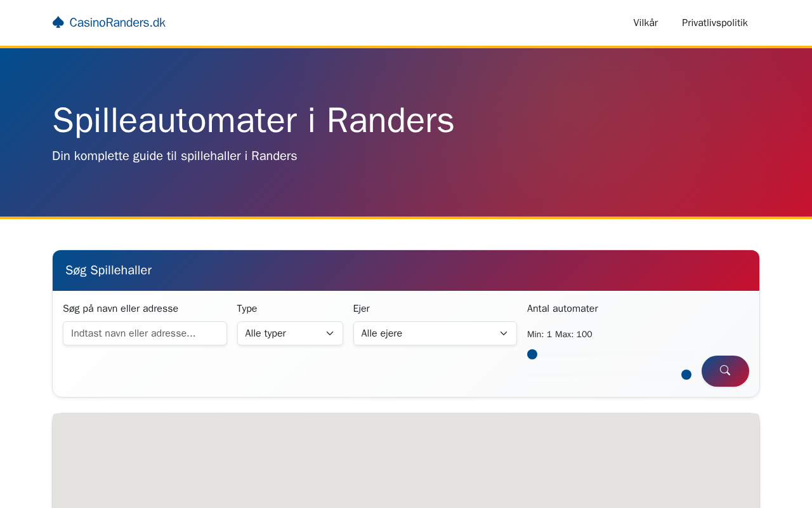Click the spade logo icon
812x508 pixels.
point(58,22)
